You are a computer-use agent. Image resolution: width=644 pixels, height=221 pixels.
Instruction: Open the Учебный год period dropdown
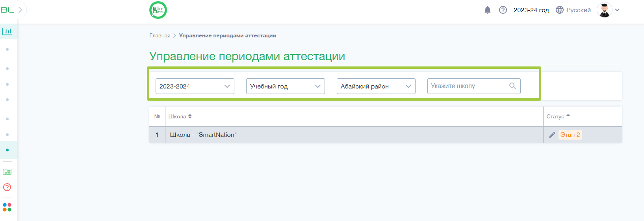[286, 86]
